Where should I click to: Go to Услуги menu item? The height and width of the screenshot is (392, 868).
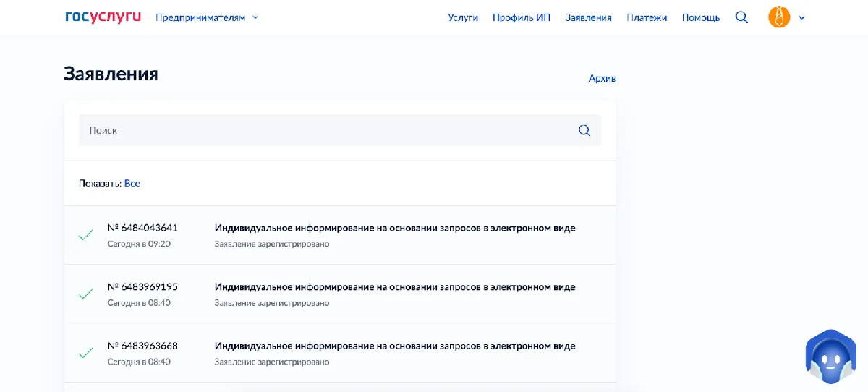pyautogui.click(x=463, y=17)
